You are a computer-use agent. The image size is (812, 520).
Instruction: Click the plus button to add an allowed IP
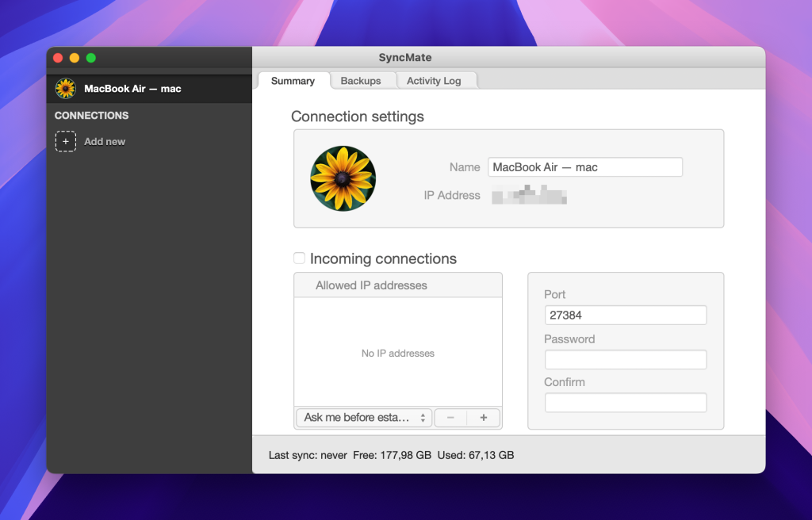[483, 418]
